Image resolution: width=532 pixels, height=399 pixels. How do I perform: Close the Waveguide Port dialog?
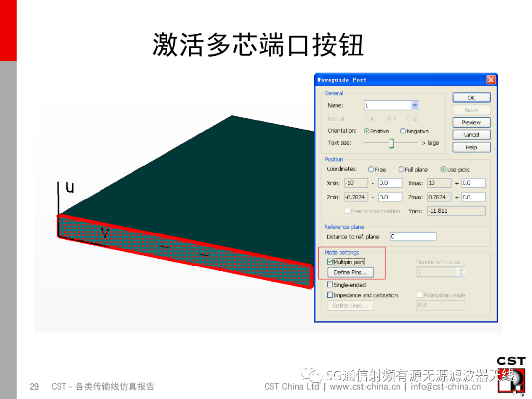pyautogui.click(x=491, y=79)
